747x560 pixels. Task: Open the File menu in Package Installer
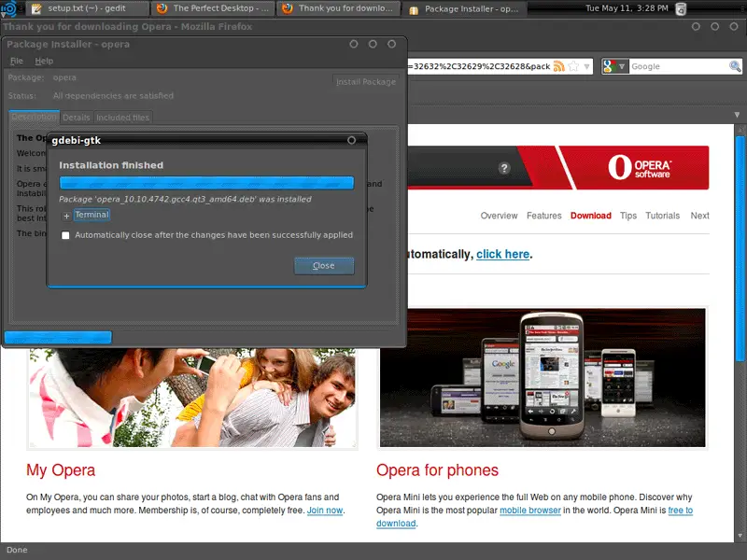pos(17,61)
